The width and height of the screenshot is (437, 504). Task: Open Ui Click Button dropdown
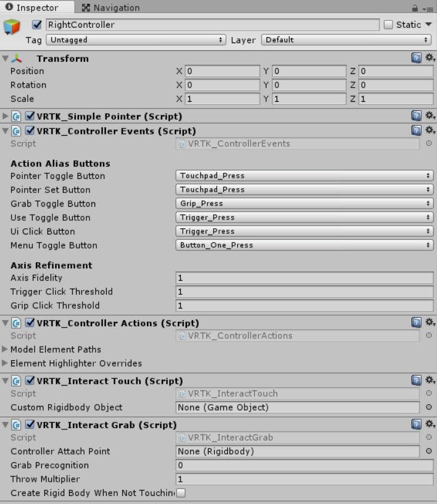(x=304, y=231)
